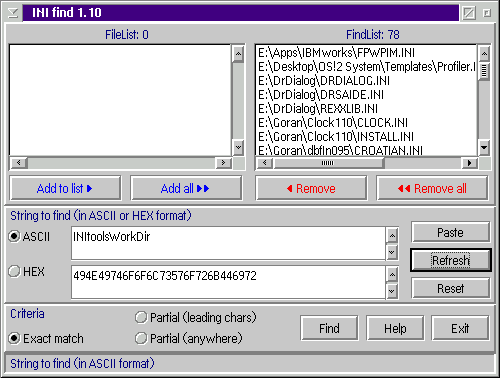Click the red Remove button
500x378 pixels.
311,188
